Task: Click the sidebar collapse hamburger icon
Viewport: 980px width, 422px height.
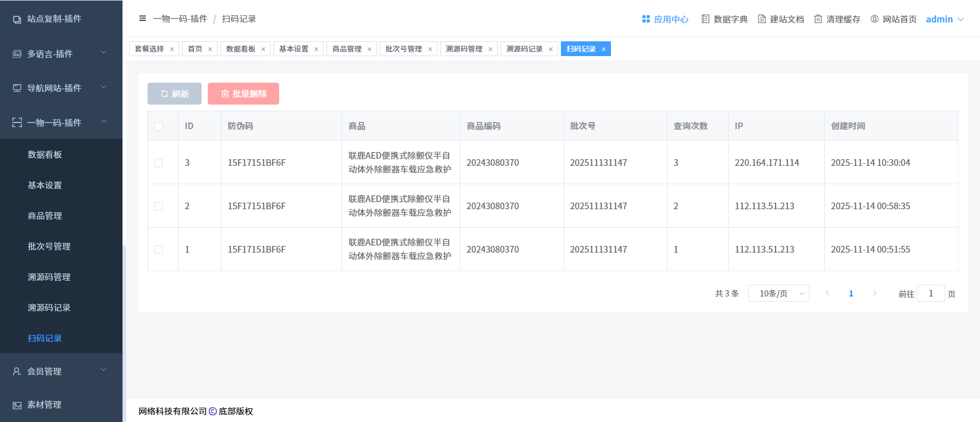Action: [142, 19]
